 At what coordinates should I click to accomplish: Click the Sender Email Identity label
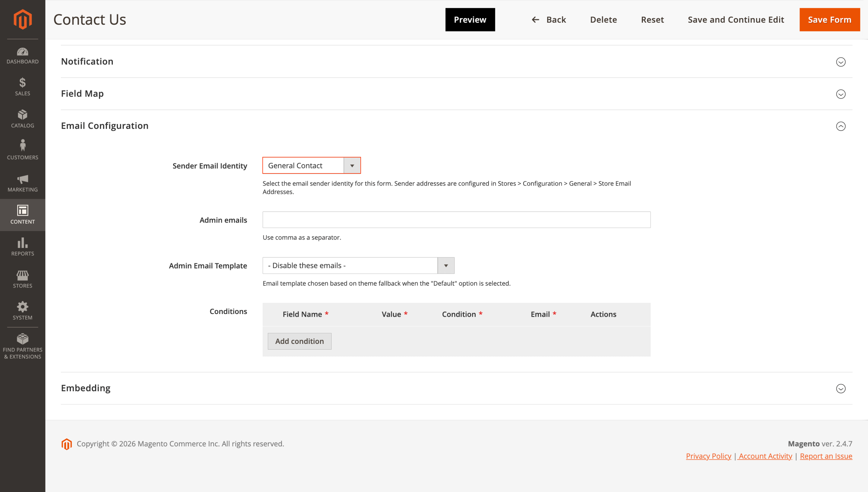click(x=210, y=166)
